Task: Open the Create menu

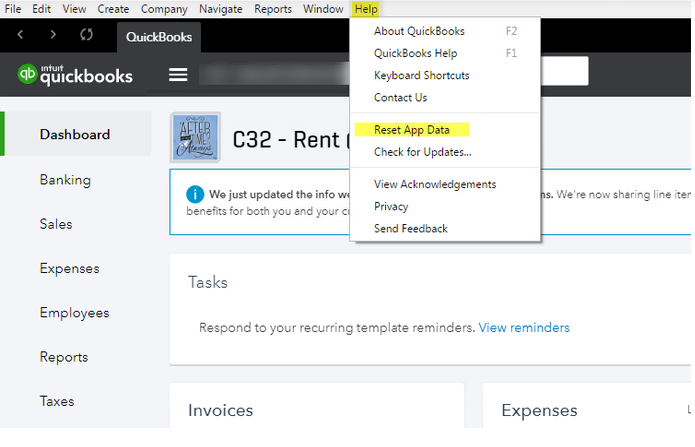Action: tap(113, 9)
